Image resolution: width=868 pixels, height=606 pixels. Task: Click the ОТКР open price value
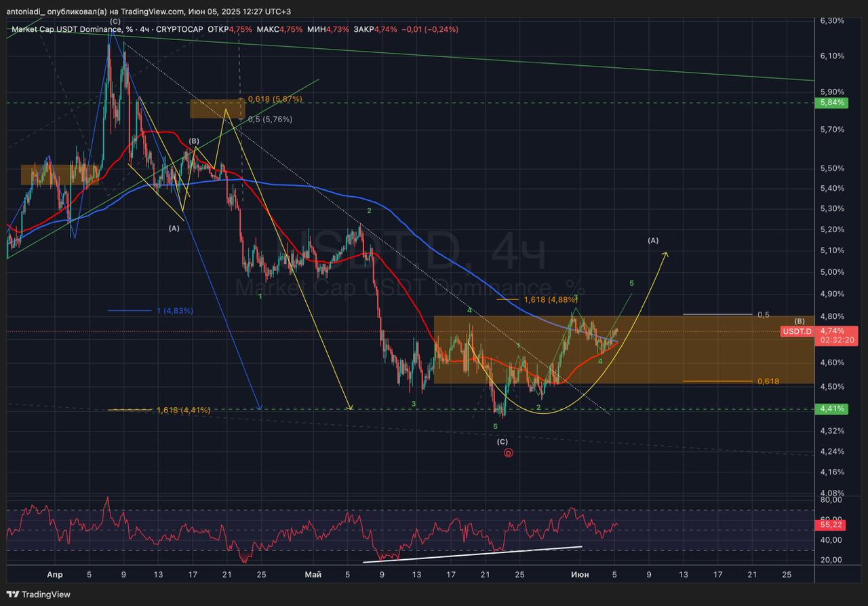[241, 29]
